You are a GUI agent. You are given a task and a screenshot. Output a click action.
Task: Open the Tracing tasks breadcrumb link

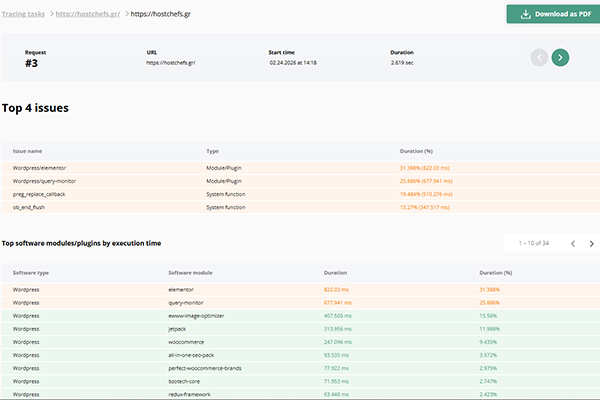pos(23,14)
